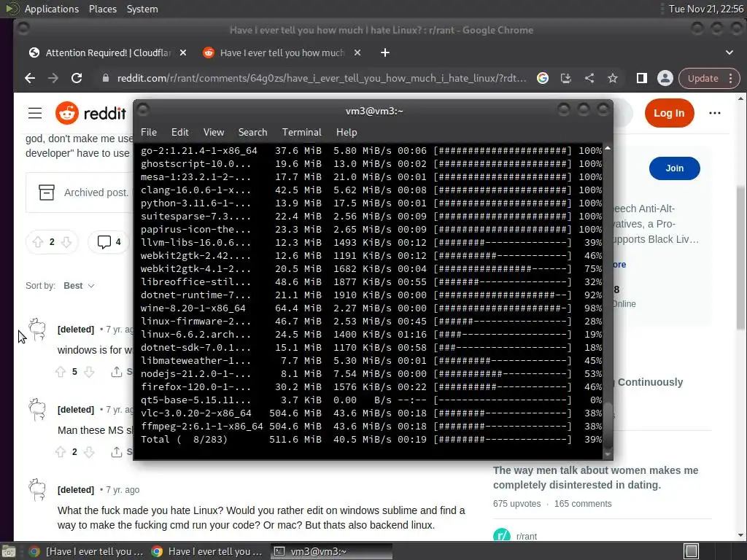Reload the Reddit page
747x560 pixels.
tap(77, 78)
